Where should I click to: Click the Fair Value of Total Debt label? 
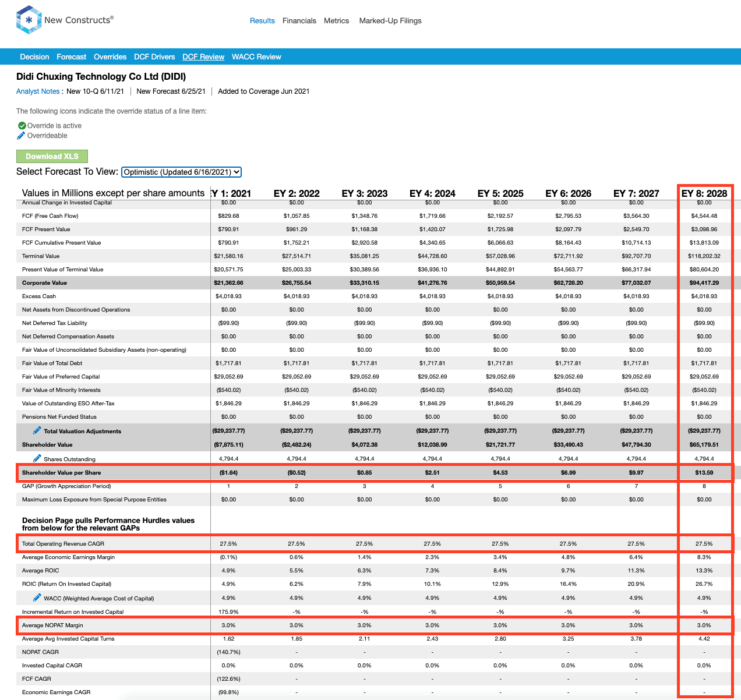coord(52,363)
